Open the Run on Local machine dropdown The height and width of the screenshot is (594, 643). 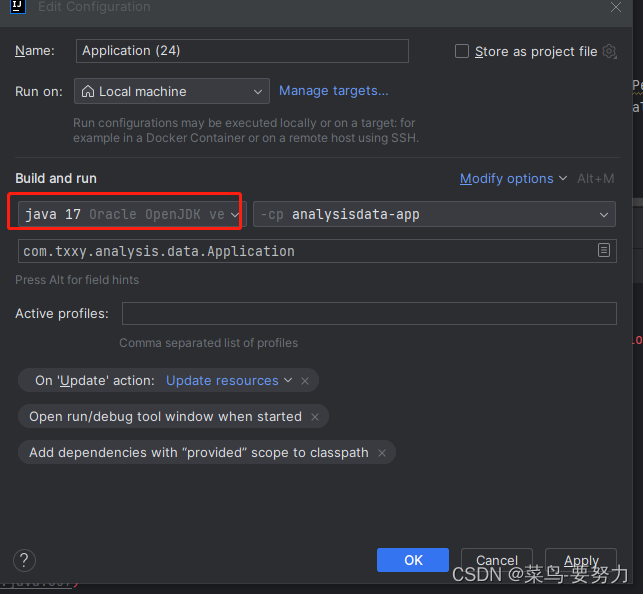[172, 91]
